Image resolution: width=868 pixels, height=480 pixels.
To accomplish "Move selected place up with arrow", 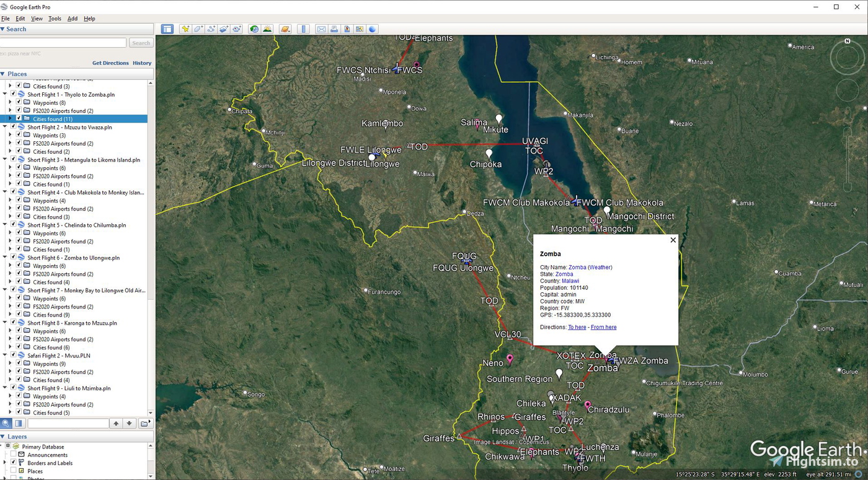I will coord(116,424).
